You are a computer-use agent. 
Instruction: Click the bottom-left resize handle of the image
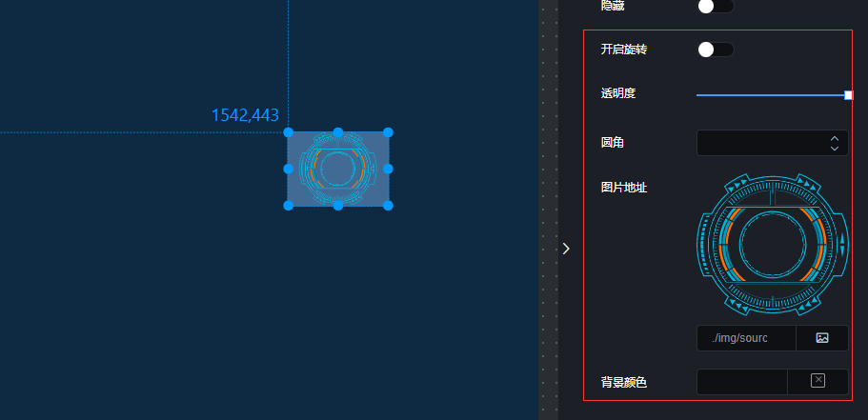[288, 206]
